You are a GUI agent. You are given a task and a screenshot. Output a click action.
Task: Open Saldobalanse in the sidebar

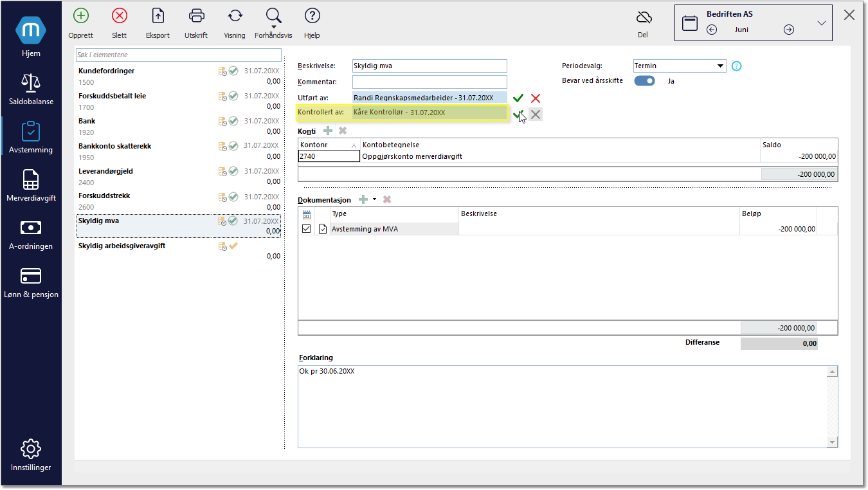coord(31,89)
